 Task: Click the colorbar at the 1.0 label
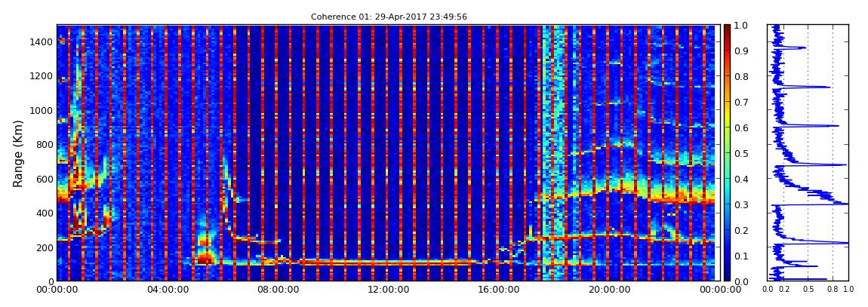click(727, 26)
